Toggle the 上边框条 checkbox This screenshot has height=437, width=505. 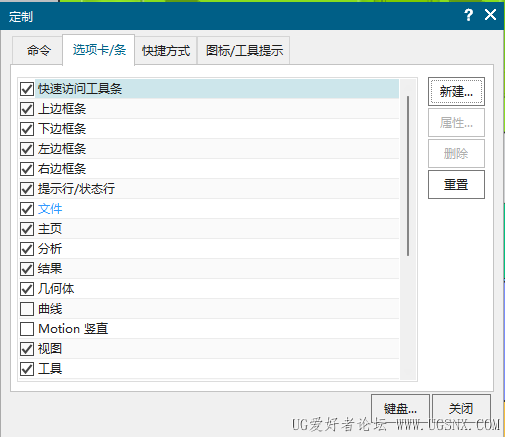coord(27,109)
